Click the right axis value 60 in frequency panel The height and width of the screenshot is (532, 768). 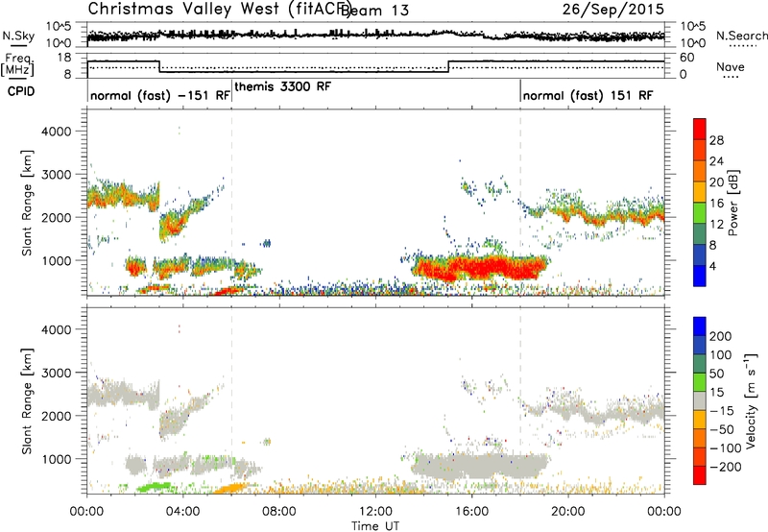pyautogui.click(x=687, y=58)
